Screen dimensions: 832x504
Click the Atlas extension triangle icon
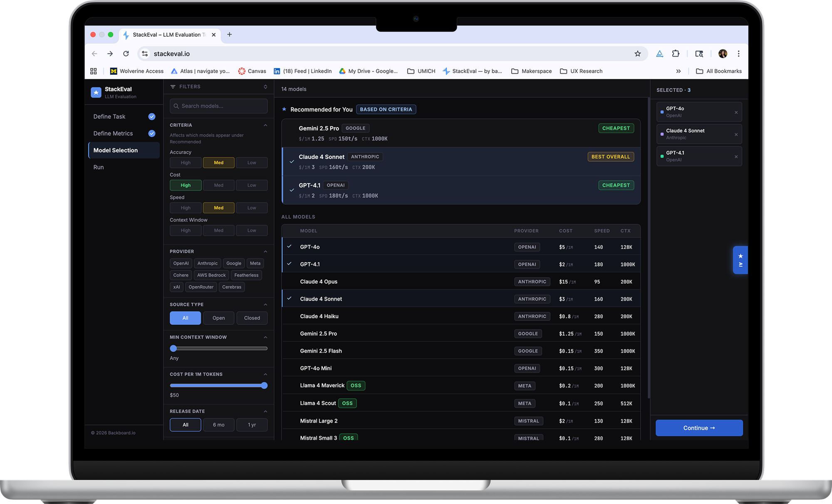[x=660, y=54]
